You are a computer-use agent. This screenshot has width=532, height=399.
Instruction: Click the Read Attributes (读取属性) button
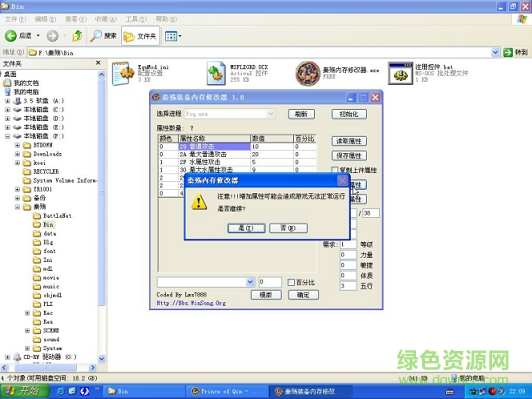349,141
